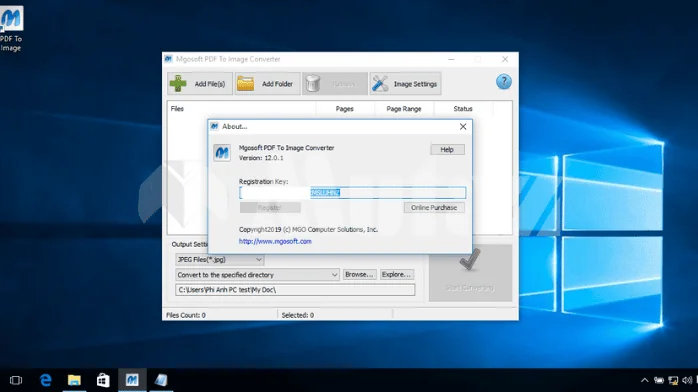Close the Mgosoft PDF To Image Converter window
Screen dimensions: 698x392
point(505,59)
